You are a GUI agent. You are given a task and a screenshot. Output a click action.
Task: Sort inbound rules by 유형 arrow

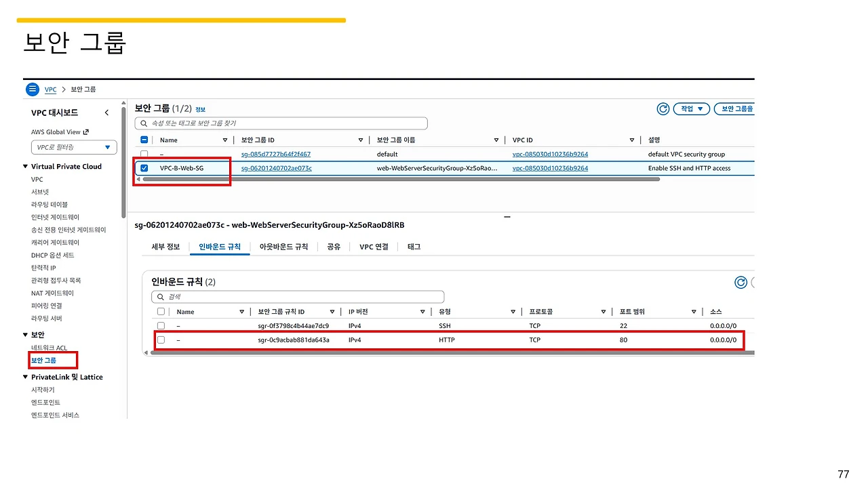(x=513, y=312)
